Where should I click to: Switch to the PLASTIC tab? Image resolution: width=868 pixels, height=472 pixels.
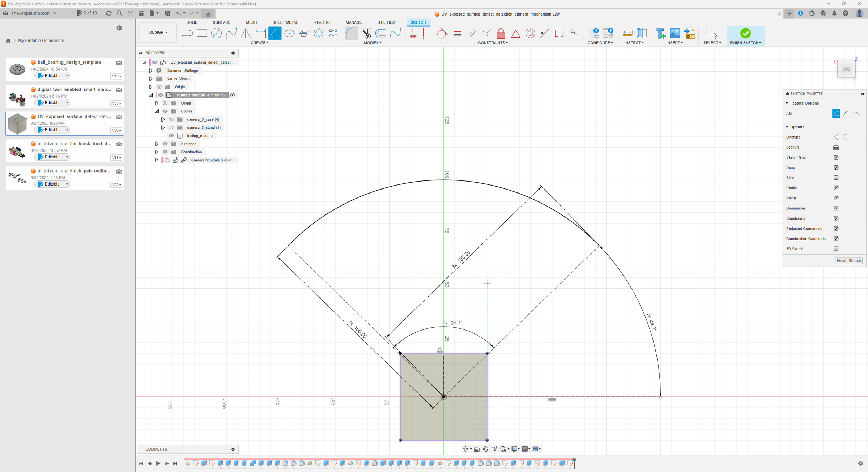point(322,22)
